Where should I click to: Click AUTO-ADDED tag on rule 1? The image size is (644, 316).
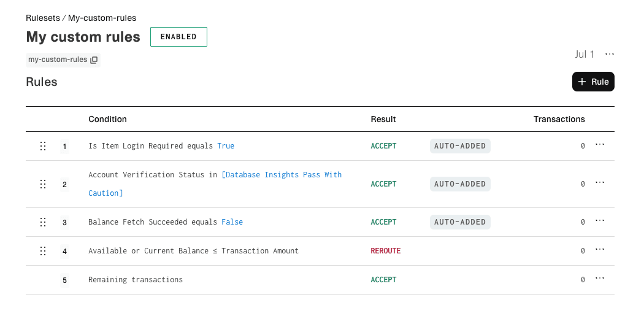click(460, 146)
